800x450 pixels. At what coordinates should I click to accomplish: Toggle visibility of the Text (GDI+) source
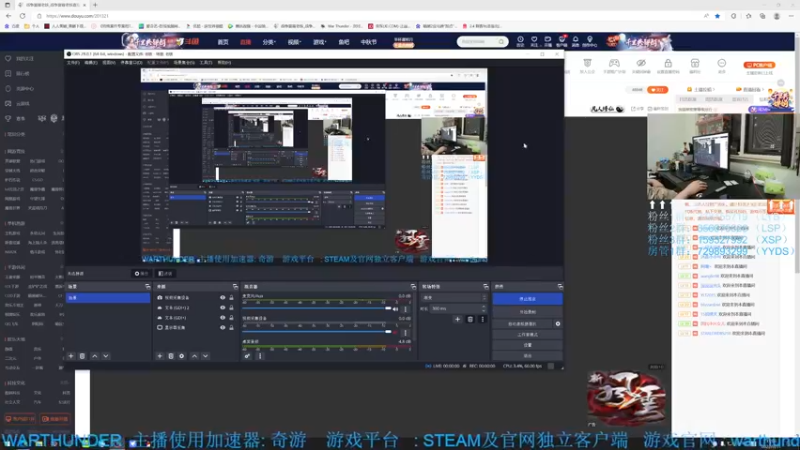coord(222,317)
